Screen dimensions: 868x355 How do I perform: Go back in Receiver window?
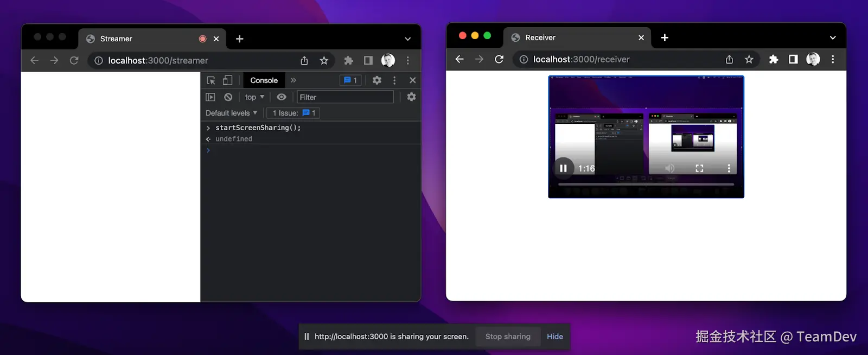pyautogui.click(x=459, y=59)
